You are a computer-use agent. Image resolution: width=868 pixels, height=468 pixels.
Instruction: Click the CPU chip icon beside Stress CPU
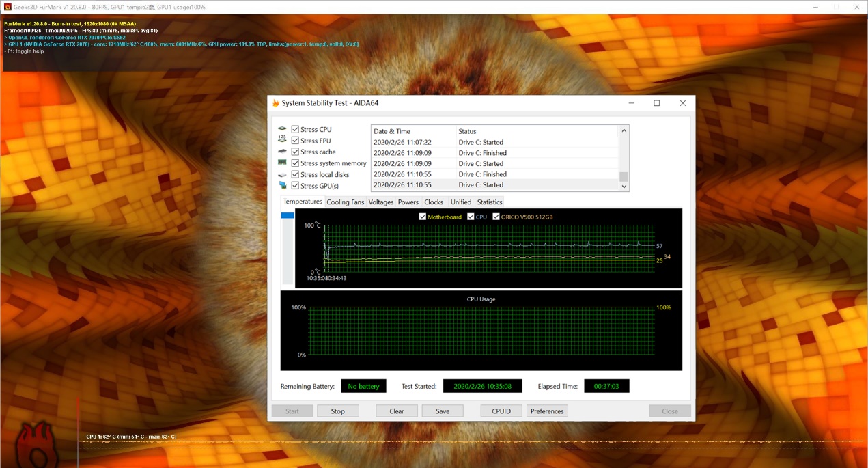pos(283,128)
